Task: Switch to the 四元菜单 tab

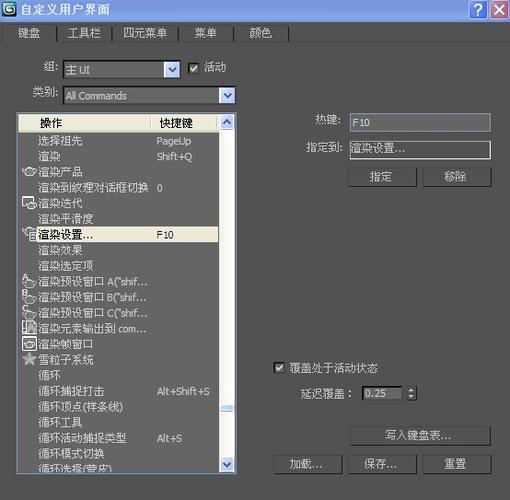Action: pyautogui.click(x=145, y=33)
